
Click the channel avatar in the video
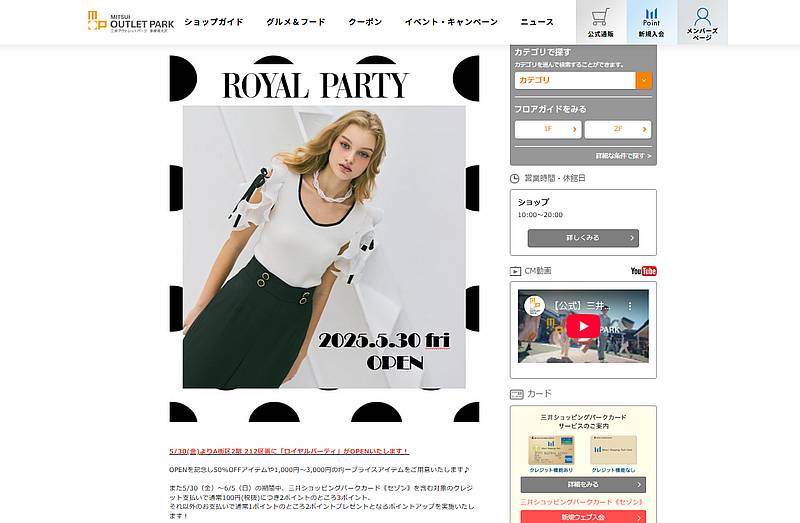[534, 306]
